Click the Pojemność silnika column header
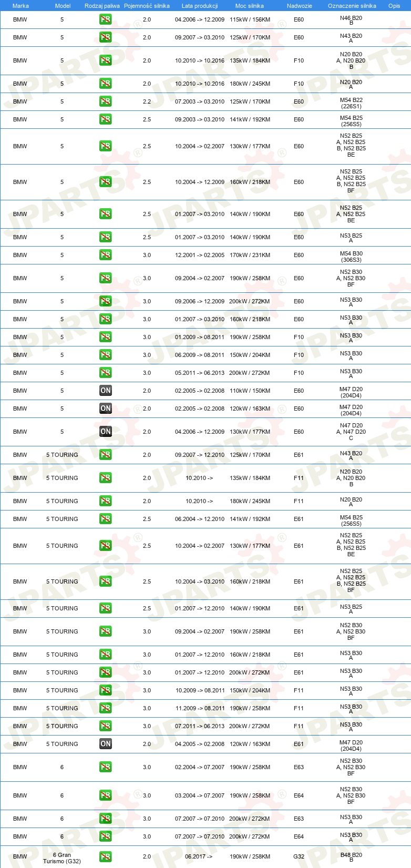This screenshot has height=868, width=411. click(x=147, y=6)
